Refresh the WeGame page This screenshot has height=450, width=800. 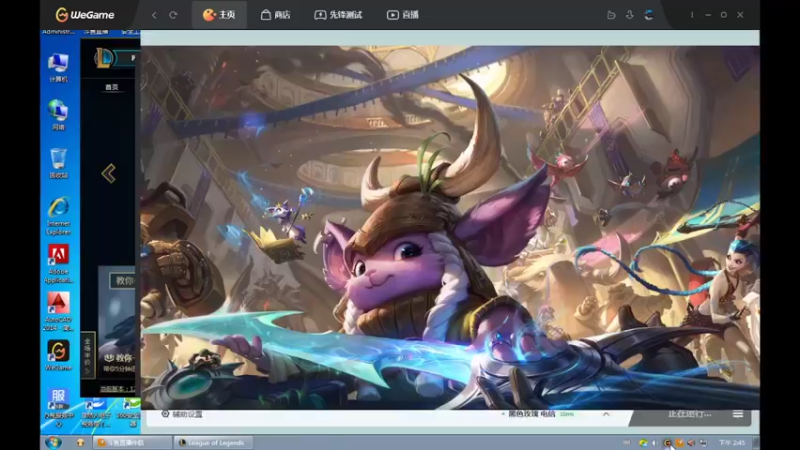(173, 15)
